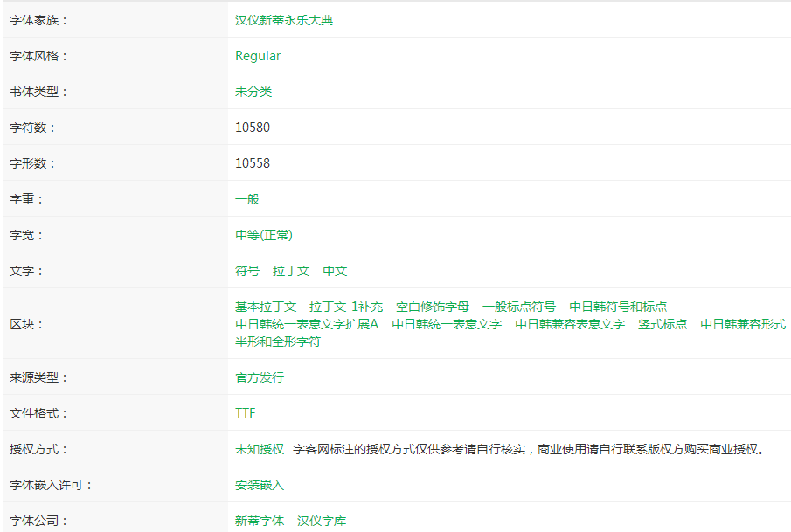The image size is (791, 532).
Task: Open the 未知授权 license link
Action: (260, 449)
